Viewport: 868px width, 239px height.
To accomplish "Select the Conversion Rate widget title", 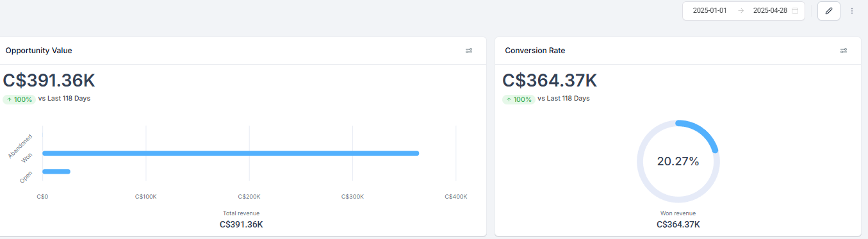I will pos(535,51).
